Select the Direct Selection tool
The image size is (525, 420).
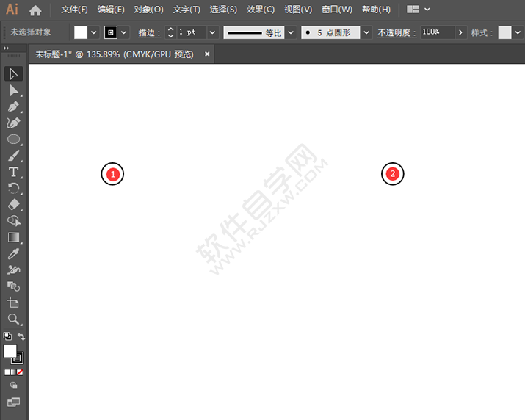click(13, 90)
